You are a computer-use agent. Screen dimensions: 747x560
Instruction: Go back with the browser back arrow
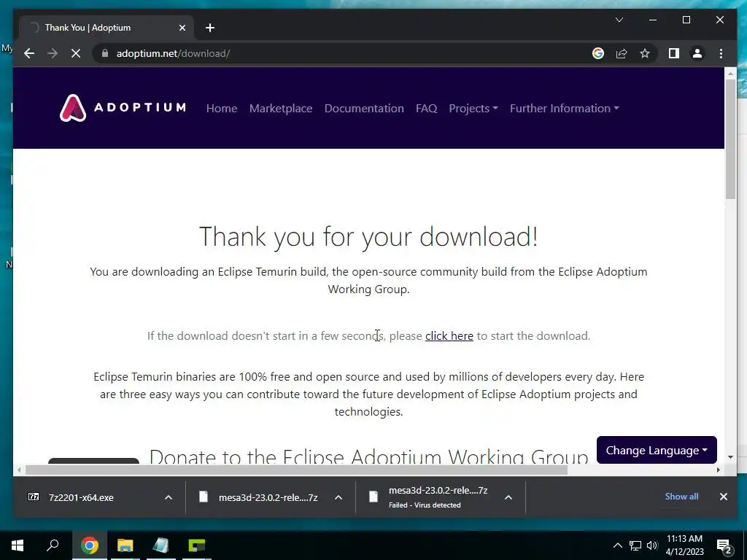(x=29, y=53)
